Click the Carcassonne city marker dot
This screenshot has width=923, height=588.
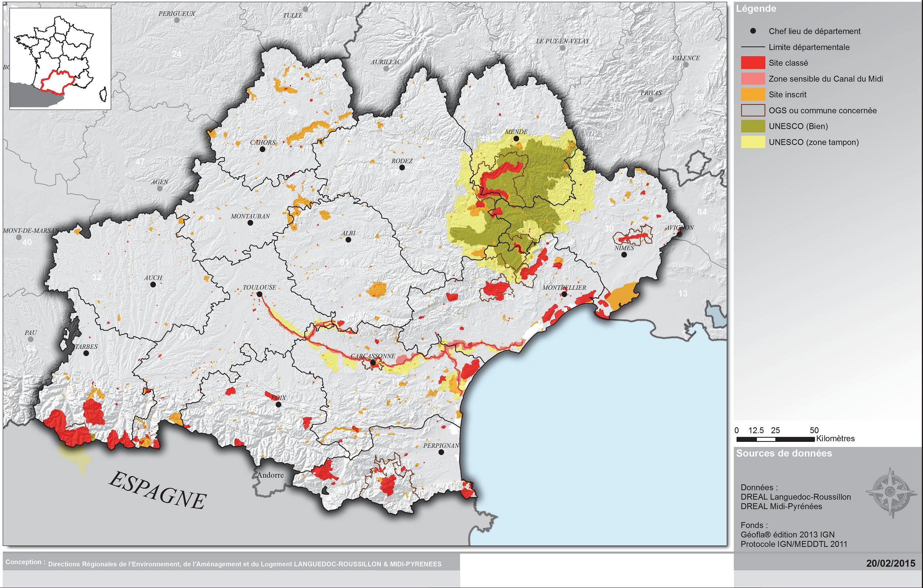(x=373, y=362)
